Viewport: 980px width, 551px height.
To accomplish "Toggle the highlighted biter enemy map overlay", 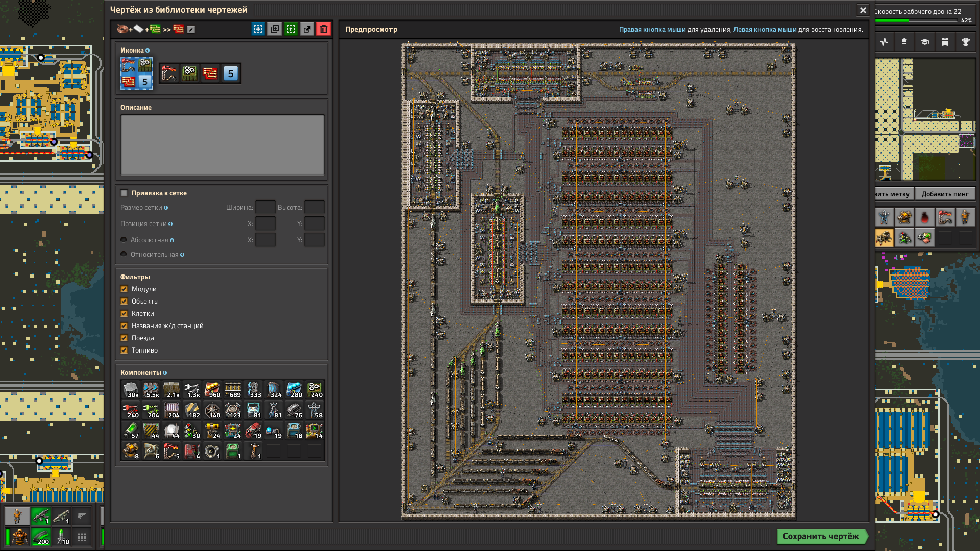I will tap(884, 238).
